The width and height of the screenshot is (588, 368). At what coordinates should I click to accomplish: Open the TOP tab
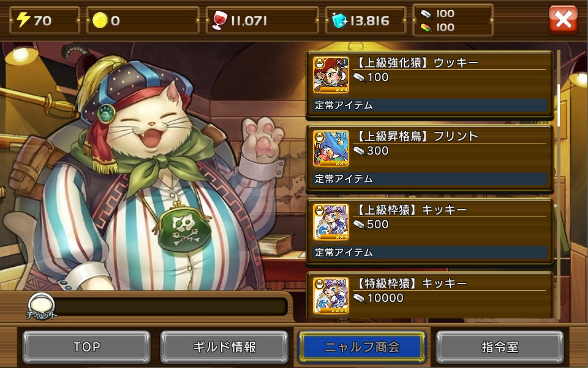(86, 347)
